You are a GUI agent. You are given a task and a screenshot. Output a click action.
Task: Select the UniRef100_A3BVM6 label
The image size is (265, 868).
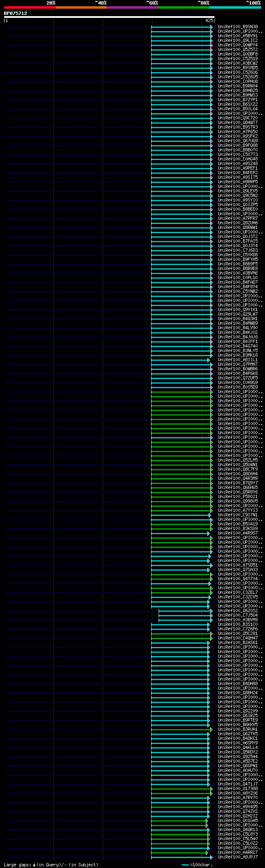coord(238,273)
